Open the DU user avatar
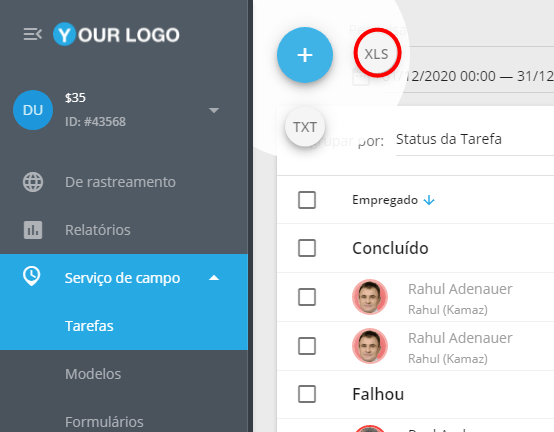The height and width of the screenshot is (432, 554). pos(33,110)
